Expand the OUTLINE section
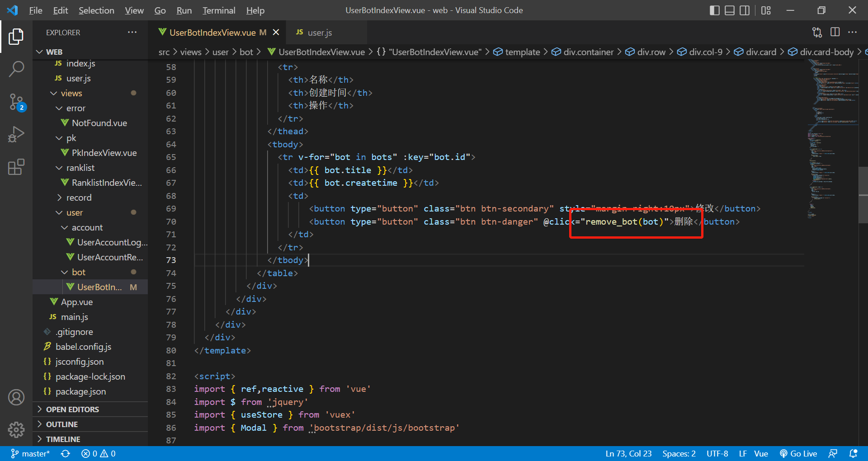 [62, 424]
